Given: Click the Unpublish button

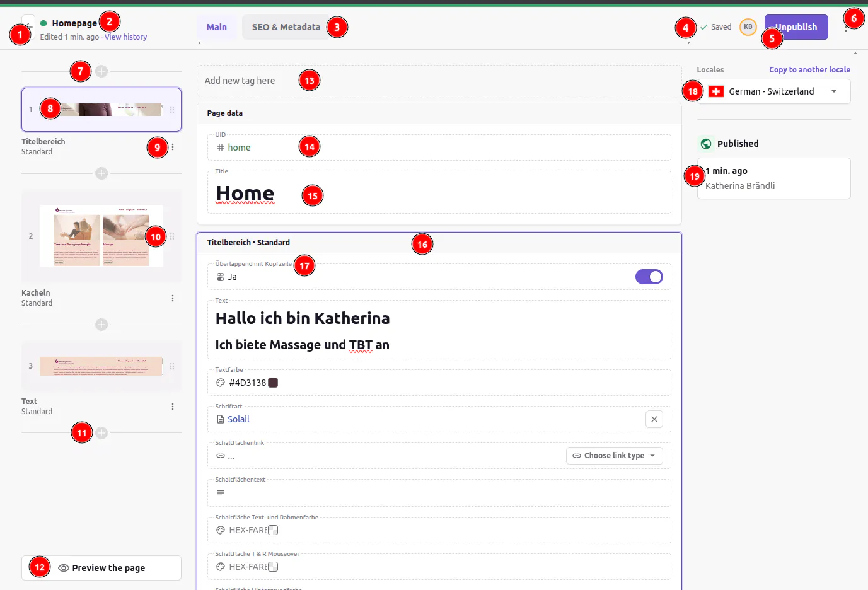Looking at the screenshot, I should coord(796,27).
